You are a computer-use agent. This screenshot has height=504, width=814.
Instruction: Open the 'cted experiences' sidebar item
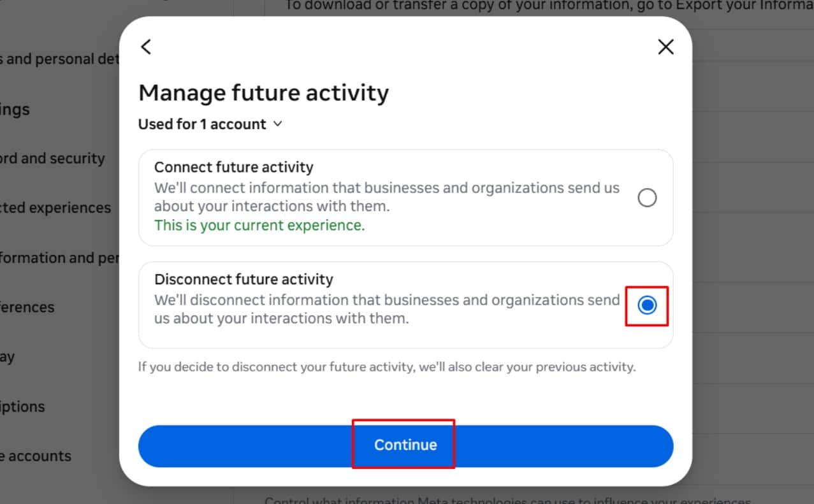pos(55,208)
